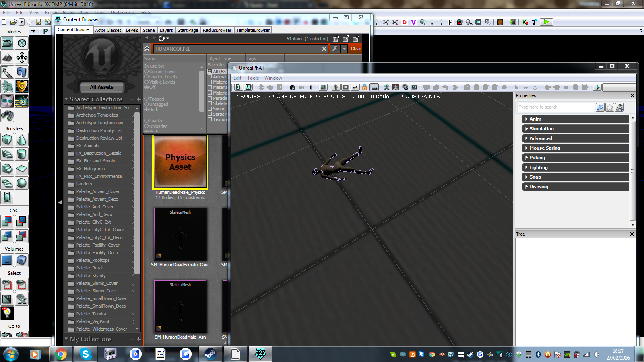Select the SM_HumanDeadFemale_Cauc thumbnail
The height and width of the screenshot is (362, 644).
click(180, 234)
